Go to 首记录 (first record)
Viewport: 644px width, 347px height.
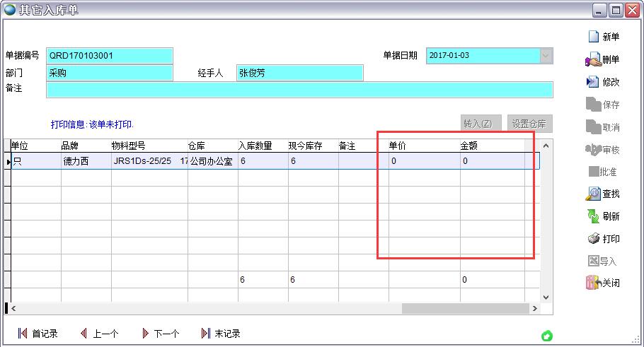[x=23, y=334]
